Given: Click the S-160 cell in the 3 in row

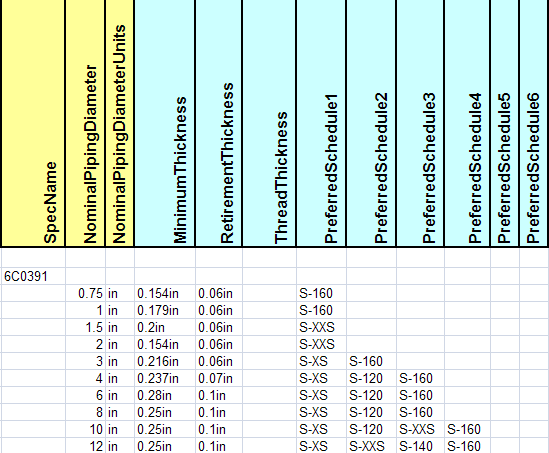Looking at the screenshot, I should pyautogui.click(x=371, y=361).
